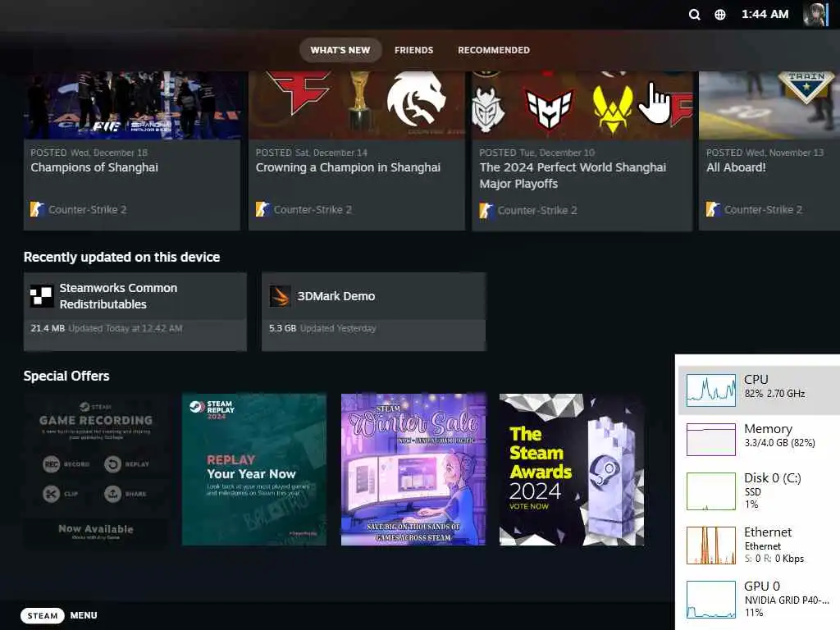Click Recently updated on this device heading

tap(121, 257)
